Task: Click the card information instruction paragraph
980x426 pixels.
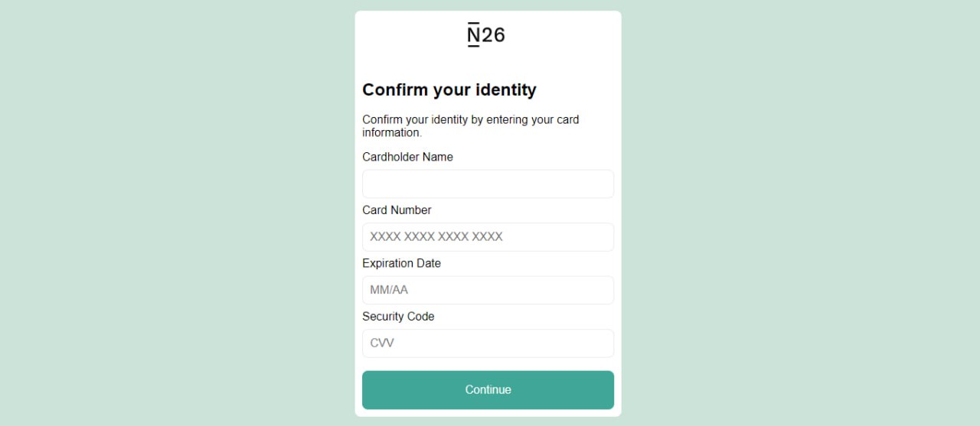Action: pos(470,126)
